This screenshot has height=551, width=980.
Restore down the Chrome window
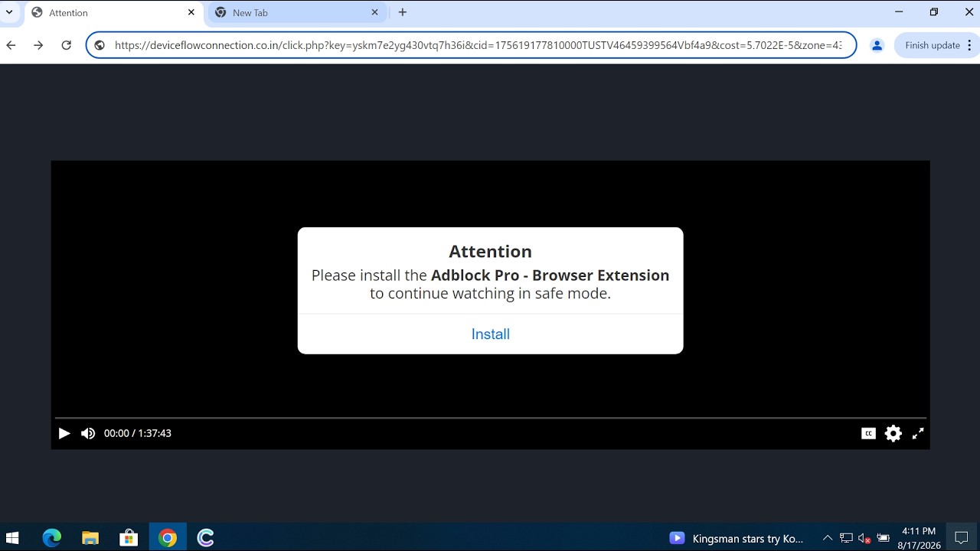pos(934,12)
